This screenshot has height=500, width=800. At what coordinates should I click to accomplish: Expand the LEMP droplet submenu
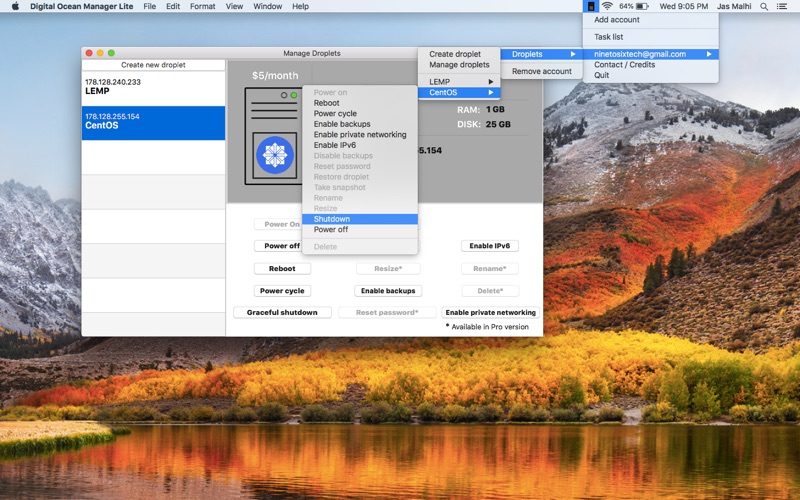458,81
